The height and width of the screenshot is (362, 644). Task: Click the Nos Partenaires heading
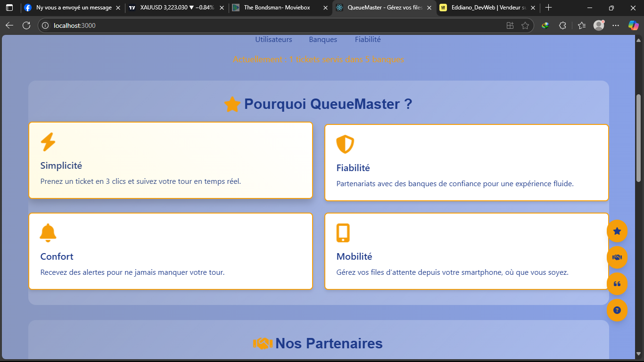tap(329, 344)
